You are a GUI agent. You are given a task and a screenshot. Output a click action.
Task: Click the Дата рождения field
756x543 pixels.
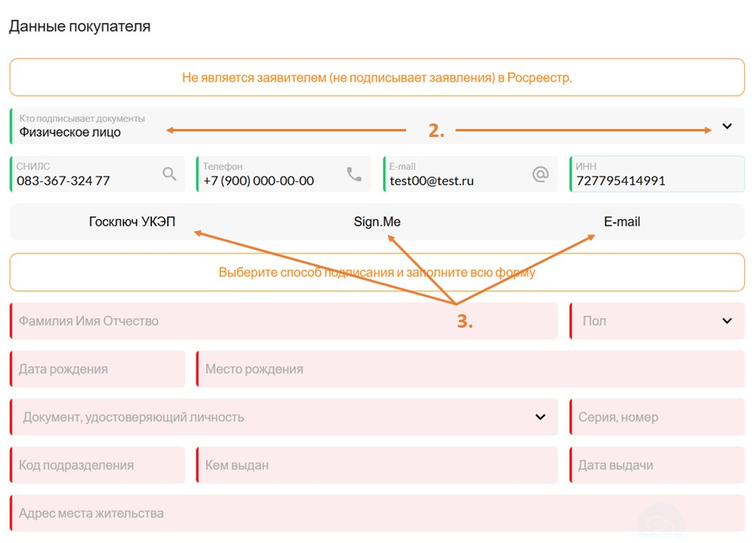(x=97, y=369)
